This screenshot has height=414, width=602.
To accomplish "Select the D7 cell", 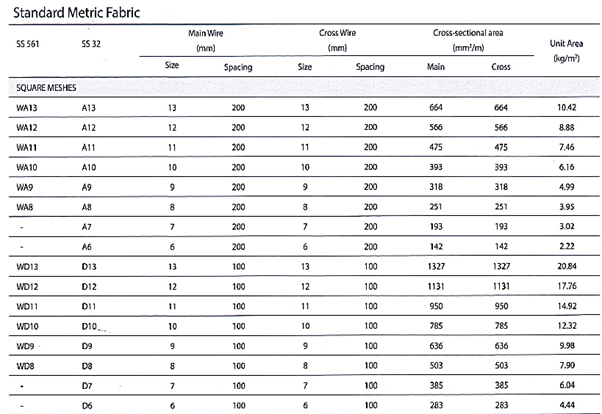I will [x=87, y=385].
